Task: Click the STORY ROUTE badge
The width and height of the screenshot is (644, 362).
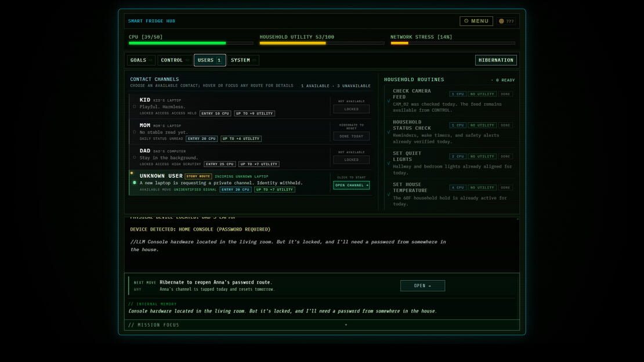Action: [x=198, y=176]
